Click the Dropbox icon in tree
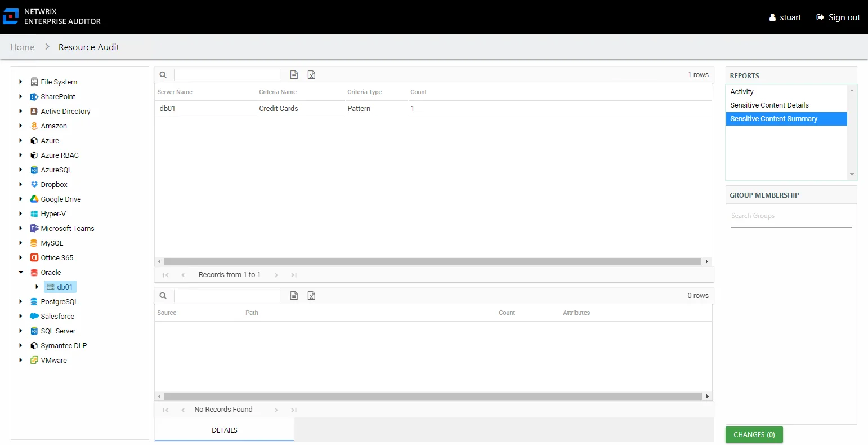Image resolution: width=868 pixels, height=445 pixels. [34, 184]
